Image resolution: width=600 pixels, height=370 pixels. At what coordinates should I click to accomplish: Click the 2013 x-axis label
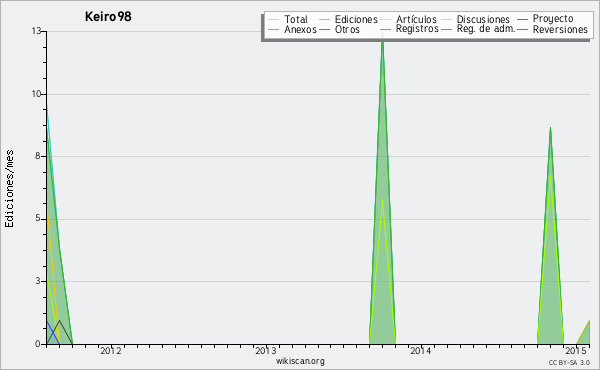pyautogui.click(x=266, y=350)
